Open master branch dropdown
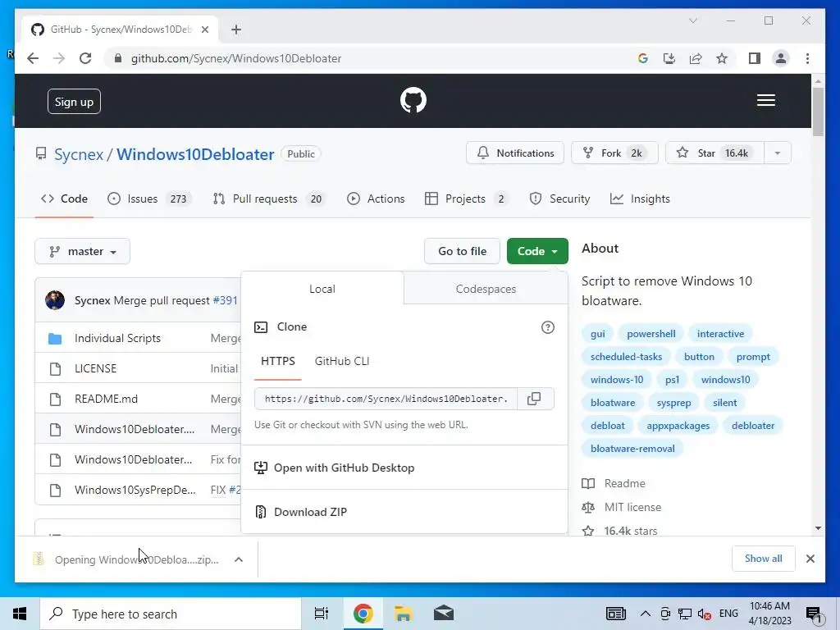The image size is (840, 630). pyautogui.click(x=83, y=251)
